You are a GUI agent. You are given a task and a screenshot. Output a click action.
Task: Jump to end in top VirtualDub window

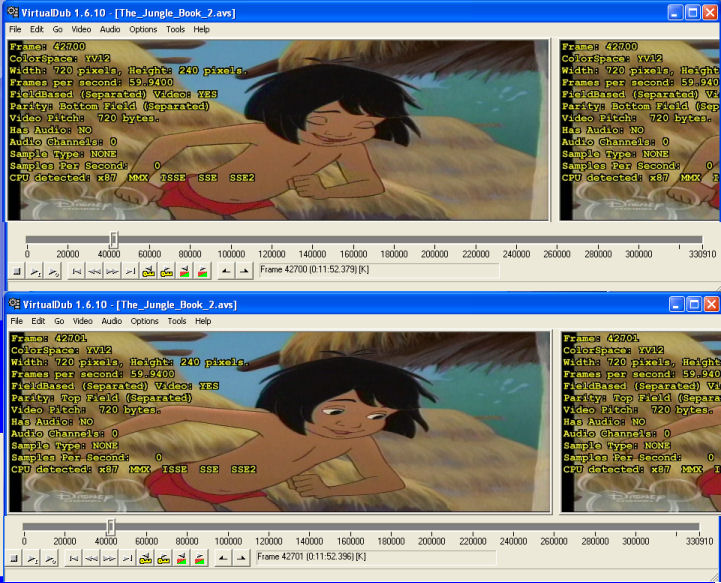click(x=130, y=271)
